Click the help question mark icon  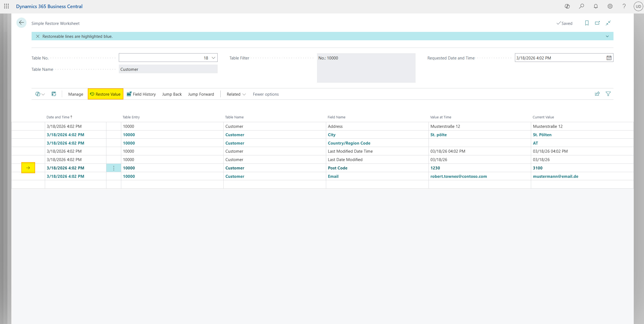click(x=624, y=6)
